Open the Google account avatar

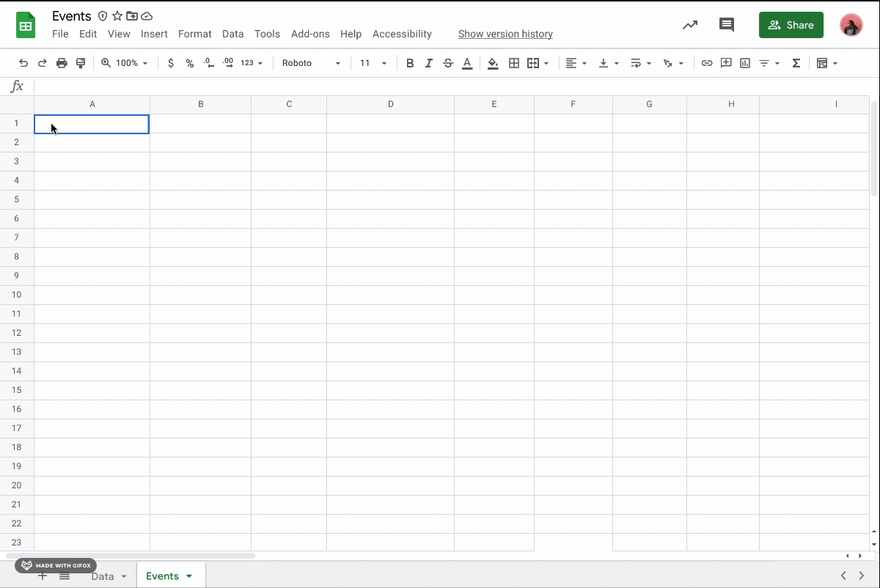[851, 25]
